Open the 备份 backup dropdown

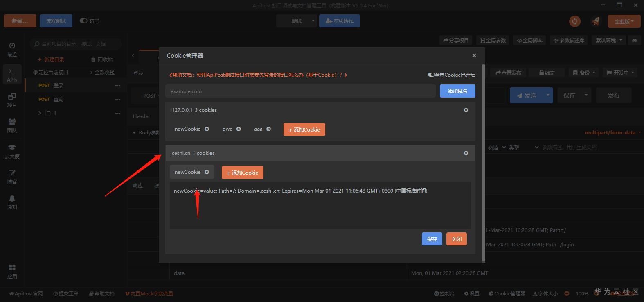point(584,73)
